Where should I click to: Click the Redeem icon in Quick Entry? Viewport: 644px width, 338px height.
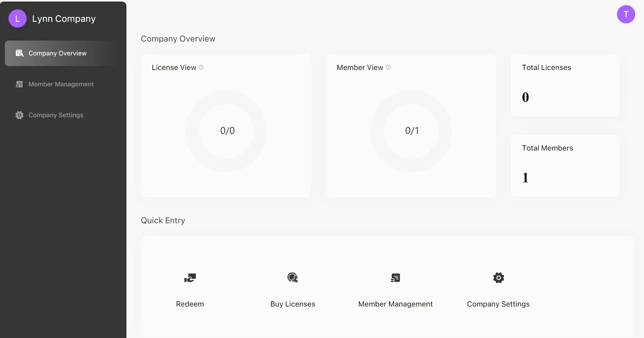click(190, 277)
